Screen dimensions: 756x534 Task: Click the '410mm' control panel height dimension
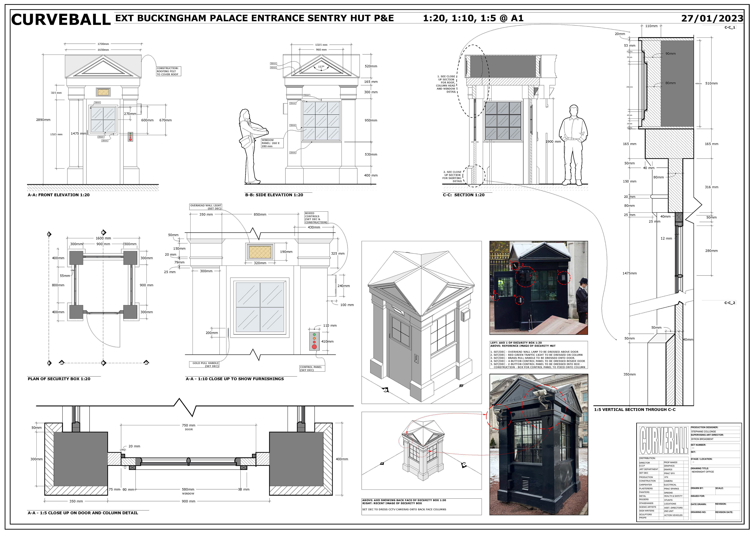click(x=327, y=341)
